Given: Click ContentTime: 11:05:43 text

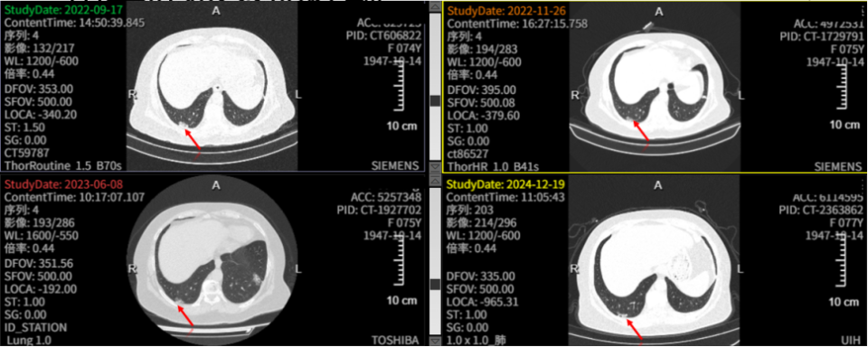Looking at the screenshot, I should [x=505, y=198].
